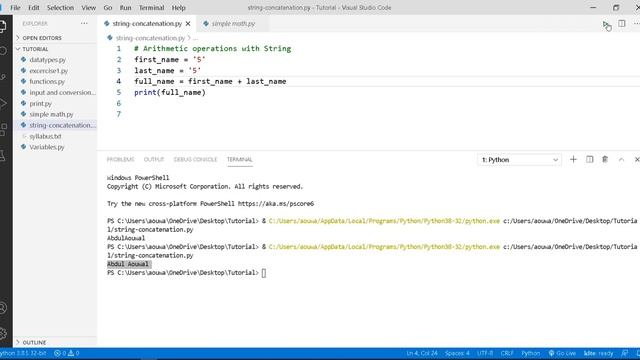The width and height of the screenshot is (640, 360).
Task: Open datatypes.py in the explorer
Action: point(47,60)
